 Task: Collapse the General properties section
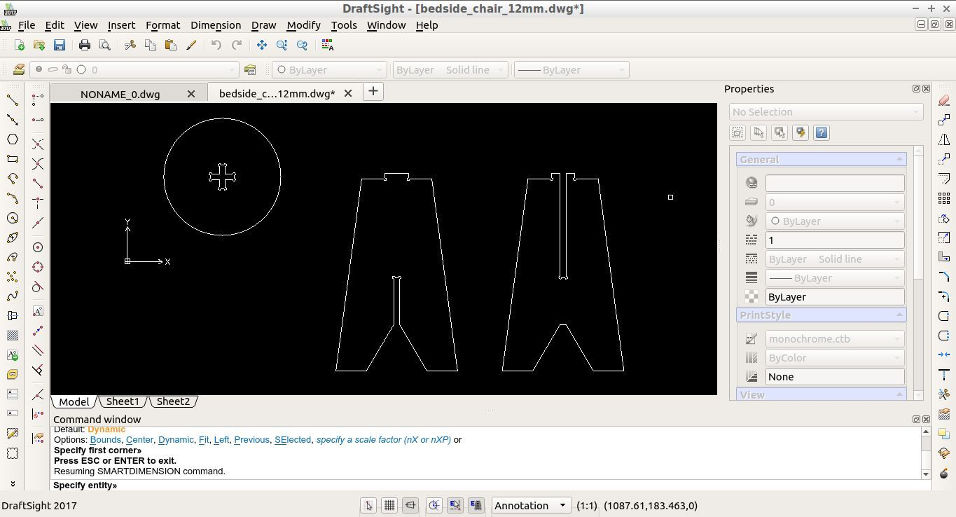point(821,160)
